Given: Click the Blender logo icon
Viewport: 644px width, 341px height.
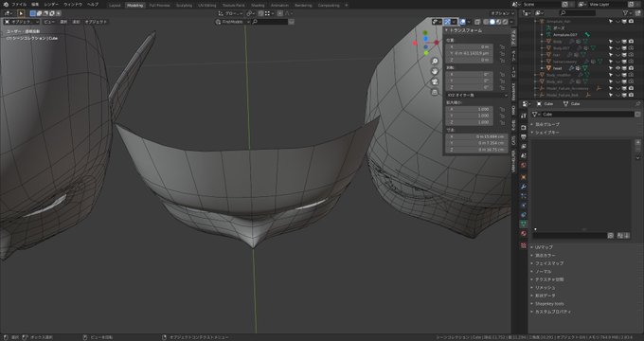Looking at the screenshot, I should [6, 5].
